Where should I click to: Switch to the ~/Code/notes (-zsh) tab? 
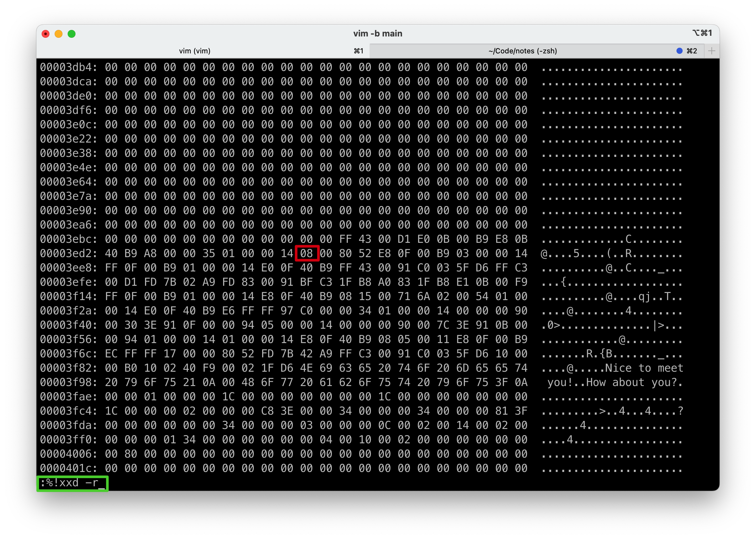[x=522, y=51]
